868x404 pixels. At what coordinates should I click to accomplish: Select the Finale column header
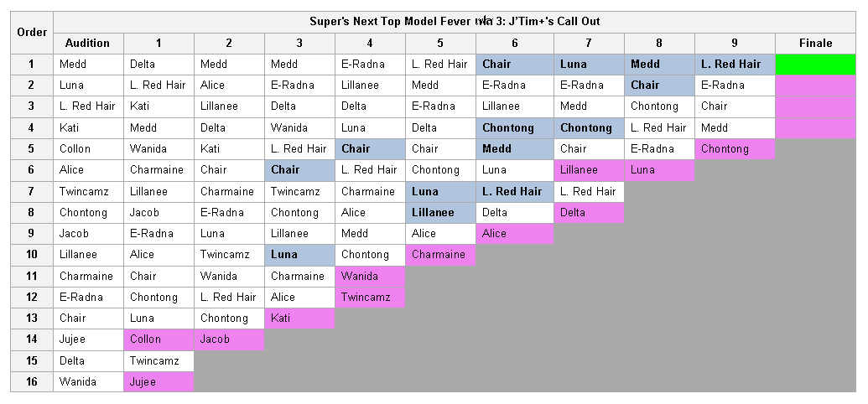point(815,44)
